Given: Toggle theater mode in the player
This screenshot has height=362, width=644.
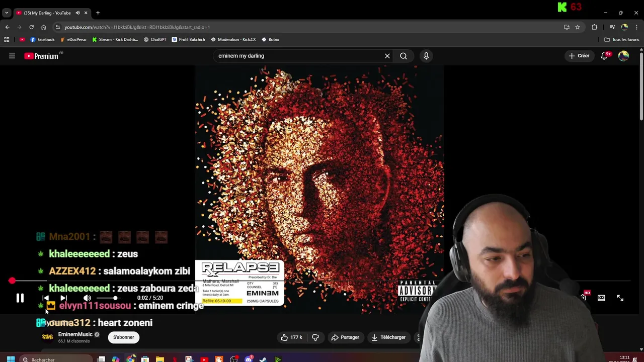Looking at the screenshot, I should coord(601,298).
